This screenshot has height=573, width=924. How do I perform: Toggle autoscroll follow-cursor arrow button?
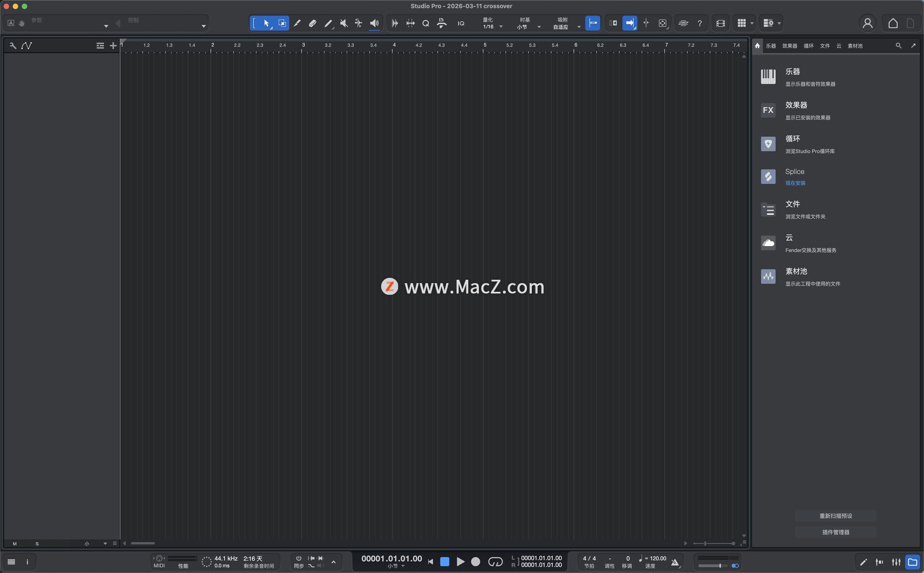coord(629,23)
